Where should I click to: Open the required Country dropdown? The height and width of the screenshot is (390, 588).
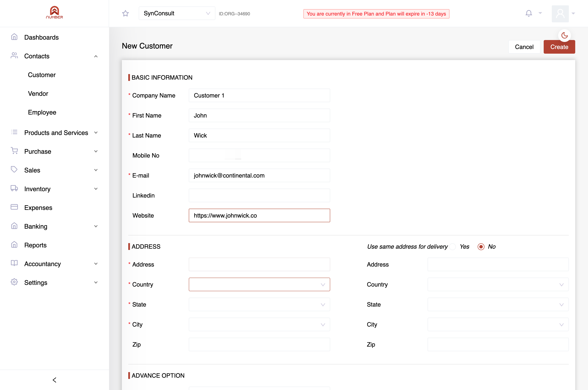[259, 285]
